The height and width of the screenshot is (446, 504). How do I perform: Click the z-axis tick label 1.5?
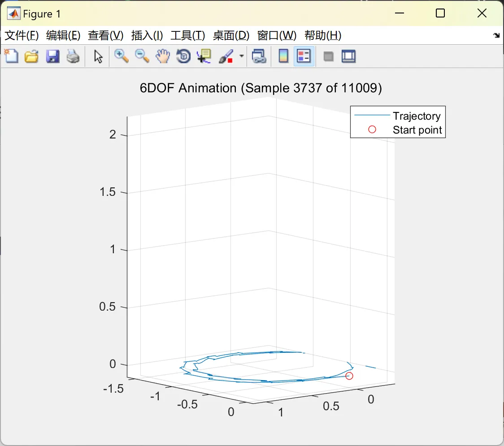pos(107,192)
